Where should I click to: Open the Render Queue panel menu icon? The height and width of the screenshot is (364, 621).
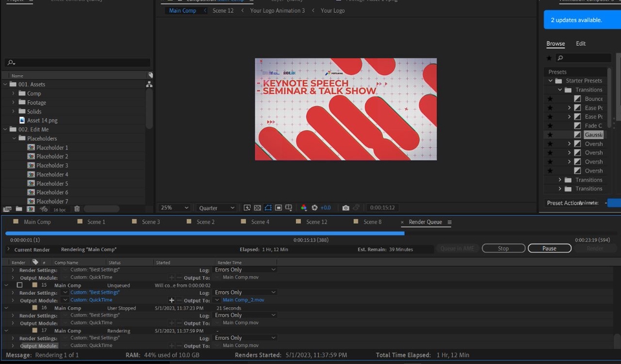click(450, 222)
